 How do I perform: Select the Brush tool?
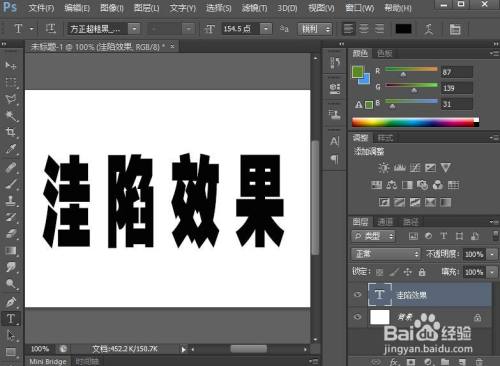tap(11, 184)
